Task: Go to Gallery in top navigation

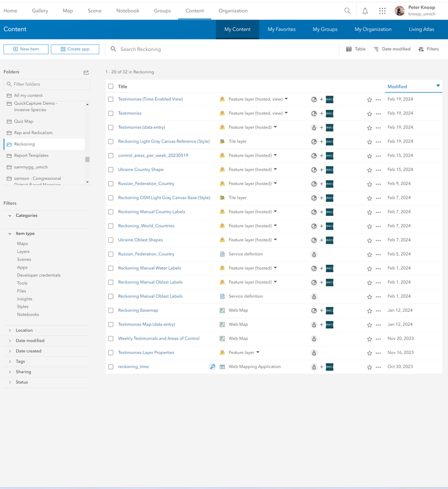Action: [40, 11]
